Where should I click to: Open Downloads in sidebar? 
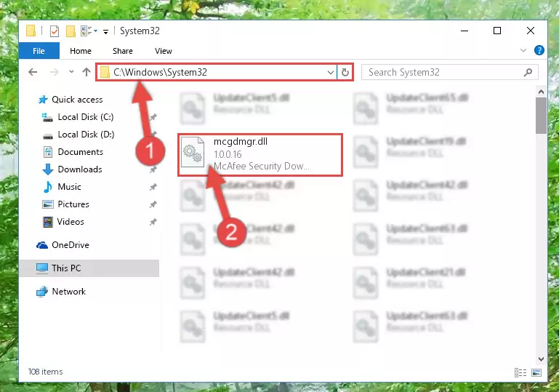(80, 169)
